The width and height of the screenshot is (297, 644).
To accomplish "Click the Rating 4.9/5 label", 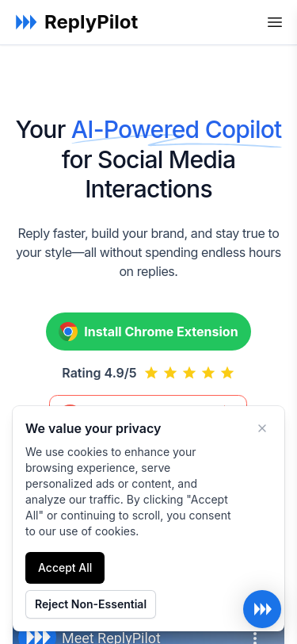I will [99, 373].
